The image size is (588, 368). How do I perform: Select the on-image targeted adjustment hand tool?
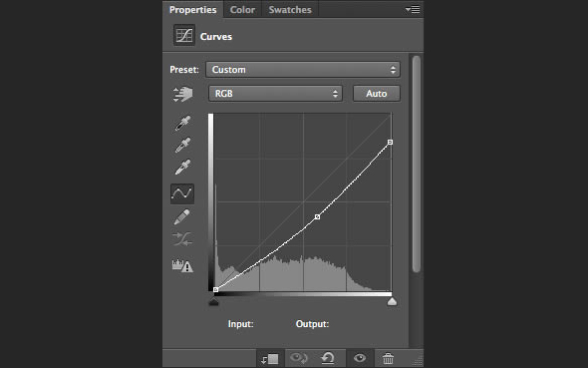(182, 94)
